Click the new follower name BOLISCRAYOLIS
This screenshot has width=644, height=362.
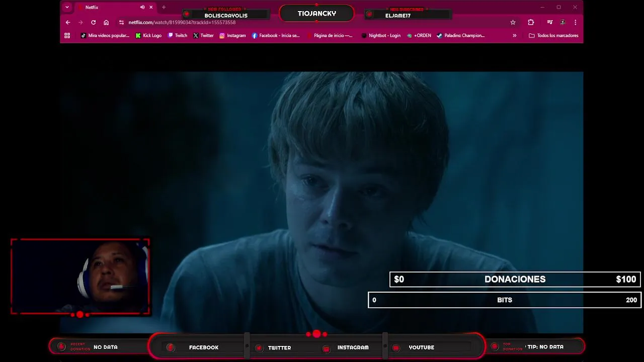point(226,16)
